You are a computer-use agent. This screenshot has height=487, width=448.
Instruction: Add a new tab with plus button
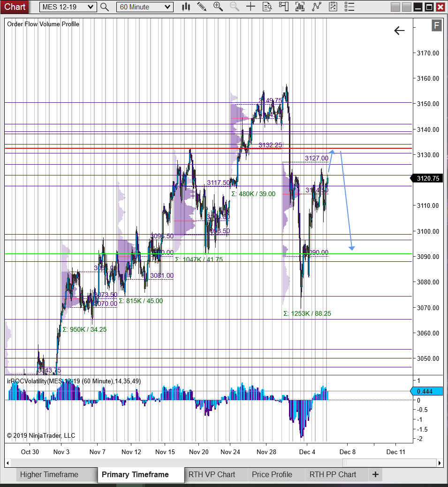pyautogui.click(x=375, y=475)
